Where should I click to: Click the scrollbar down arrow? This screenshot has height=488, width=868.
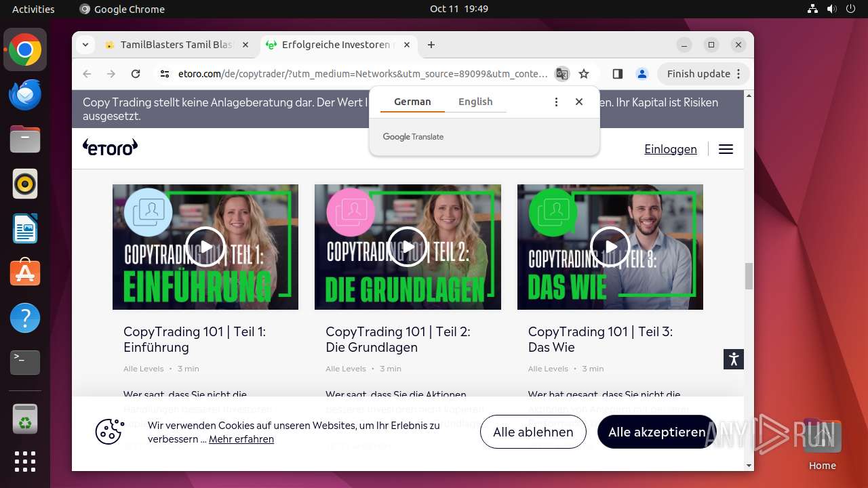pos(749,466)
